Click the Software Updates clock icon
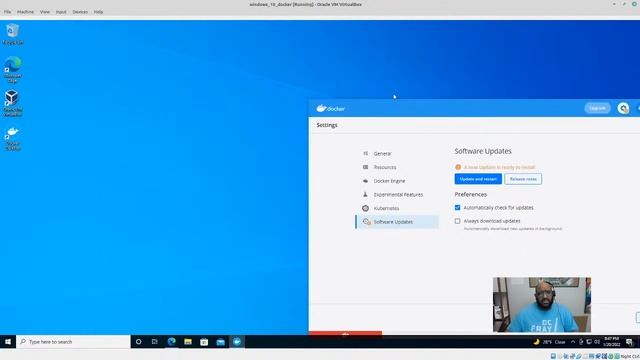Viewport: 640px width, 360px height. coord(367,222)
